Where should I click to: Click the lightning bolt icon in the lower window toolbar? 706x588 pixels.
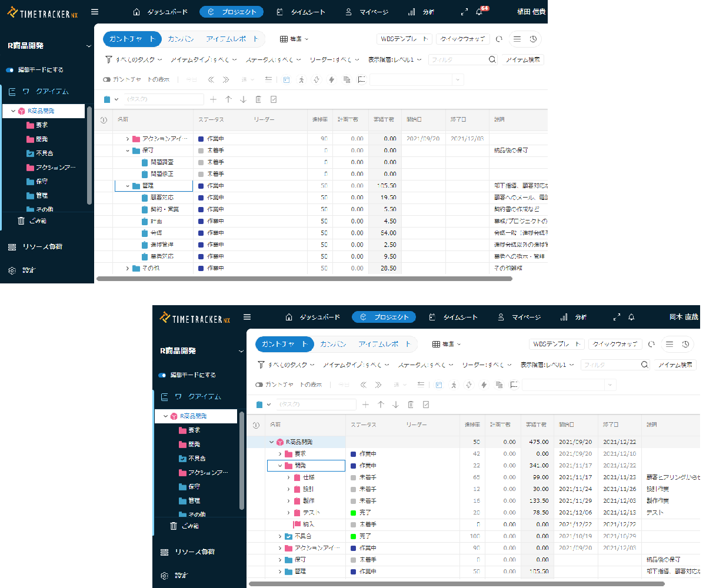(x=484, y=385)
